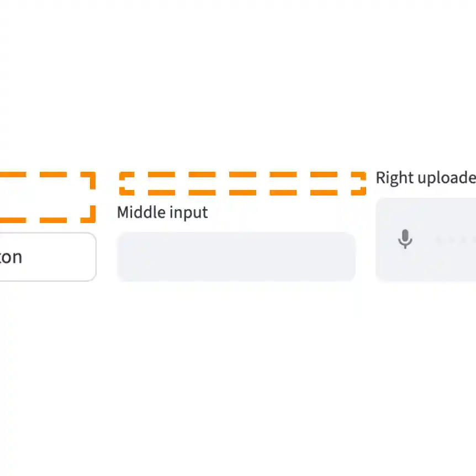Select the 'Middle input' label
The width and height of the screenshot is (476, 476).
pyautogui.click(x=162, y=212)
